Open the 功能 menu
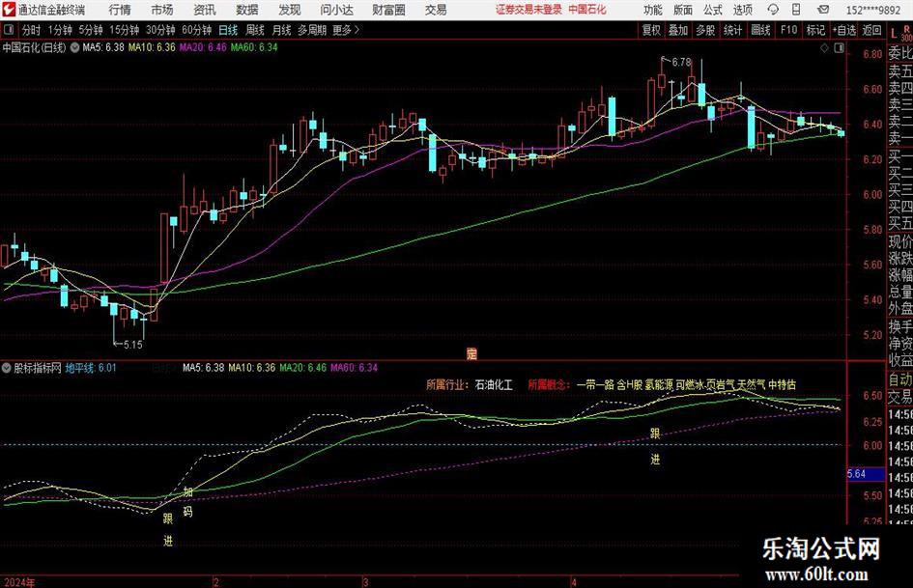This screenshot has width=913, height=588. 653,10
